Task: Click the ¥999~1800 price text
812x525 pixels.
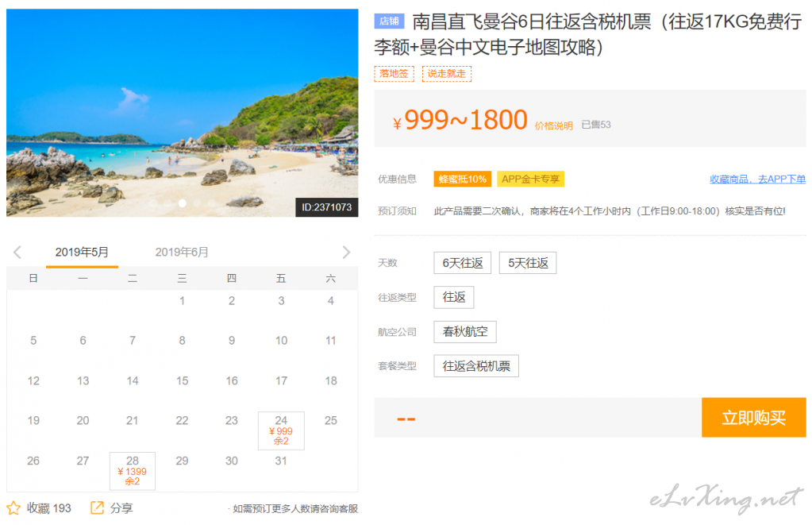Action: 460,120
